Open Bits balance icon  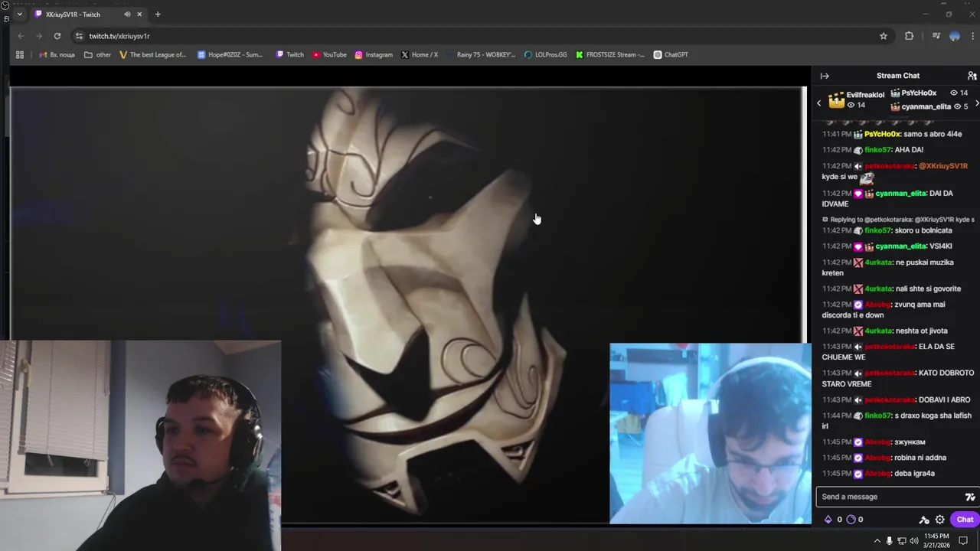[x=828, y=519]
